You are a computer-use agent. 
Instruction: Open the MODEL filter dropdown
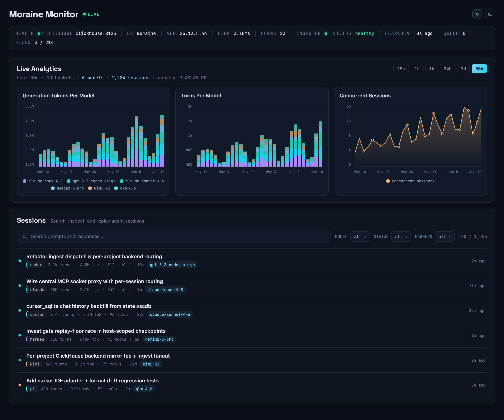click(360, 237)
